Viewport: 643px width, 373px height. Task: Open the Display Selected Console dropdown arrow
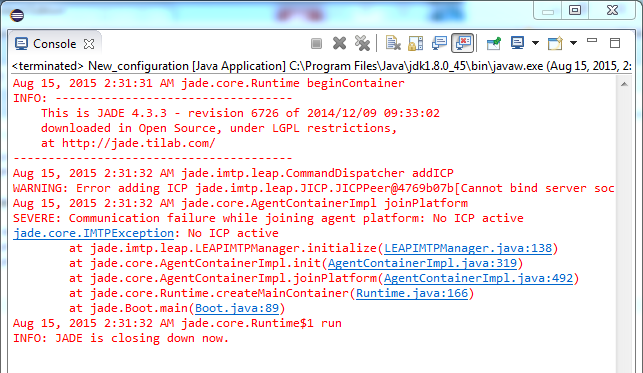pyautogui.click(x=535, y=43)
